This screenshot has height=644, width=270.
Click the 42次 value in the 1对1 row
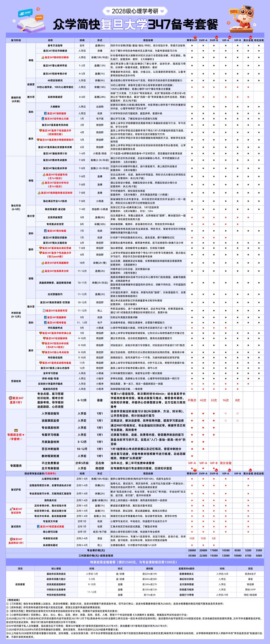(203, 400)
